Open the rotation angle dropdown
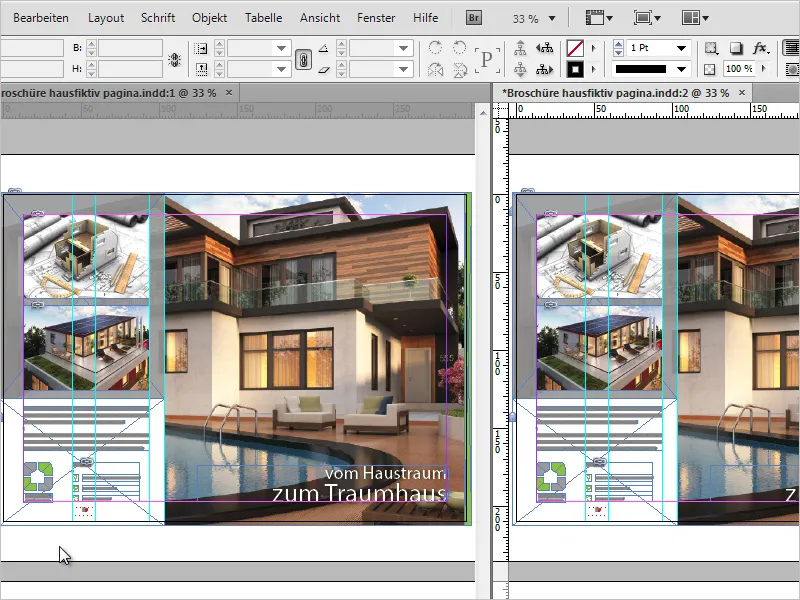Screen dimensions: 800x600 pyautogui.click(x=404, y=48)
